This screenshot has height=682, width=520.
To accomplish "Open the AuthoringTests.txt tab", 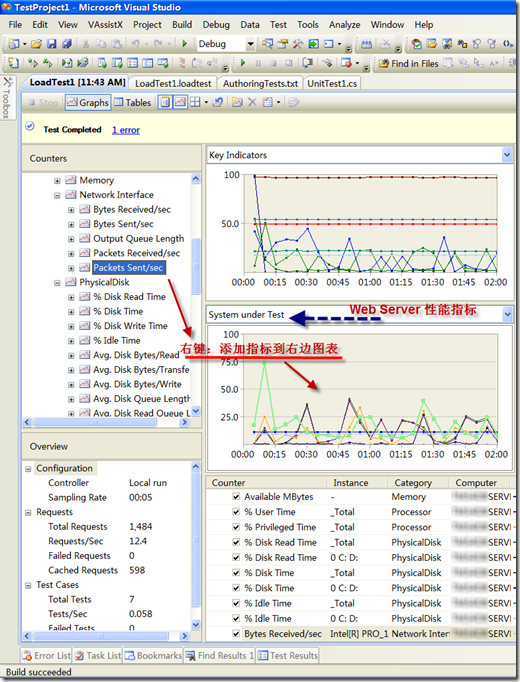I will coord(260,84).
